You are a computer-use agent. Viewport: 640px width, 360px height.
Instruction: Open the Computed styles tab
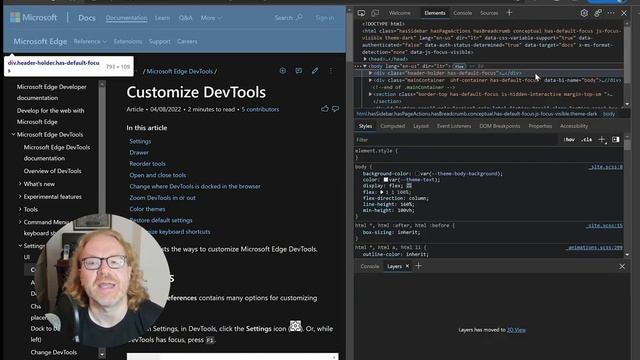pyautogui.click(x=392, y=126)
